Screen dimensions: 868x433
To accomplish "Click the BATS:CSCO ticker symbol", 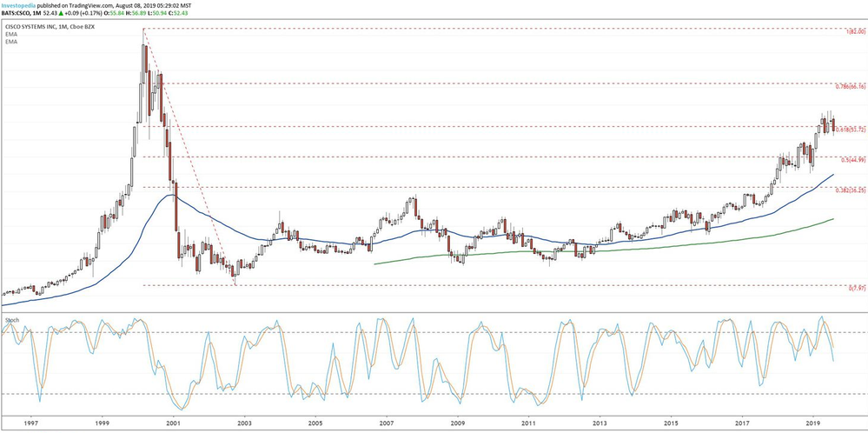I will pos(20,12).
